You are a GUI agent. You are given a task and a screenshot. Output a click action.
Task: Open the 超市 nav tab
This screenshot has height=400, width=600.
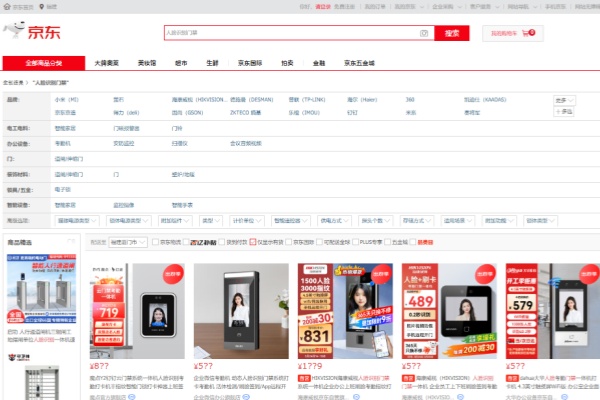point(181,63)
